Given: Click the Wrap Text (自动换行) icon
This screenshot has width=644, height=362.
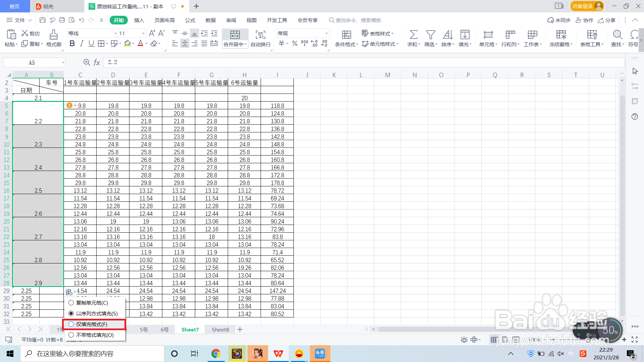Looking at the screenshot, I should click(x=260, y=35).
